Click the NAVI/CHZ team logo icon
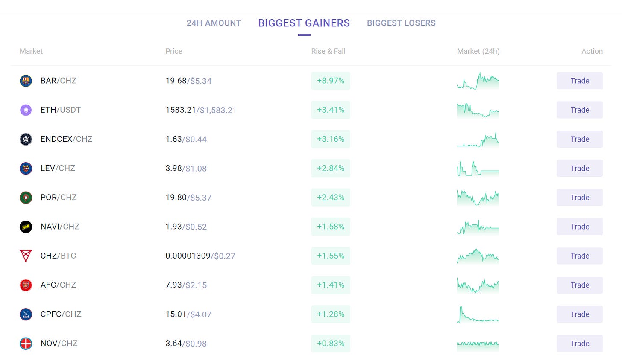The image size is (622, 364). (26, 227)
